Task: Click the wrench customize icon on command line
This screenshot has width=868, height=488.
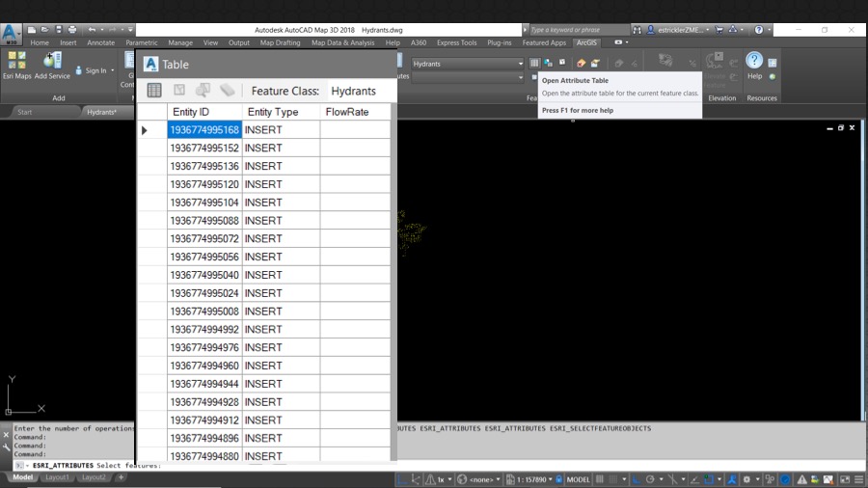Action: click(x=6, y=447)
